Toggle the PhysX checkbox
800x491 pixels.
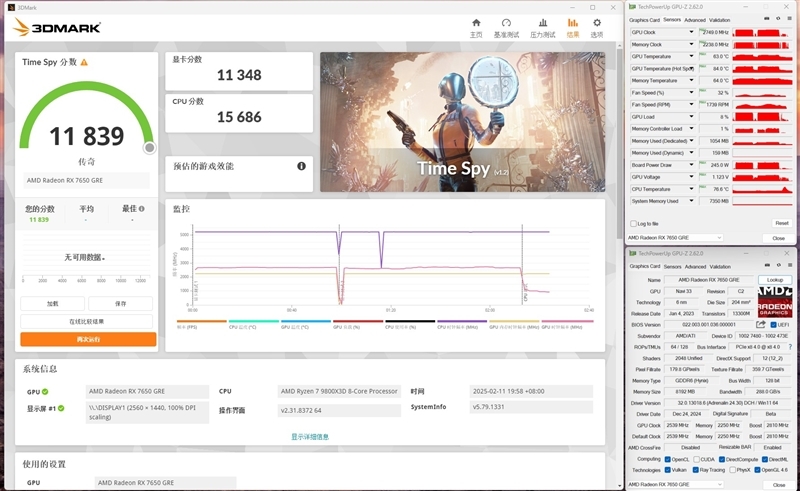point(733,470)
